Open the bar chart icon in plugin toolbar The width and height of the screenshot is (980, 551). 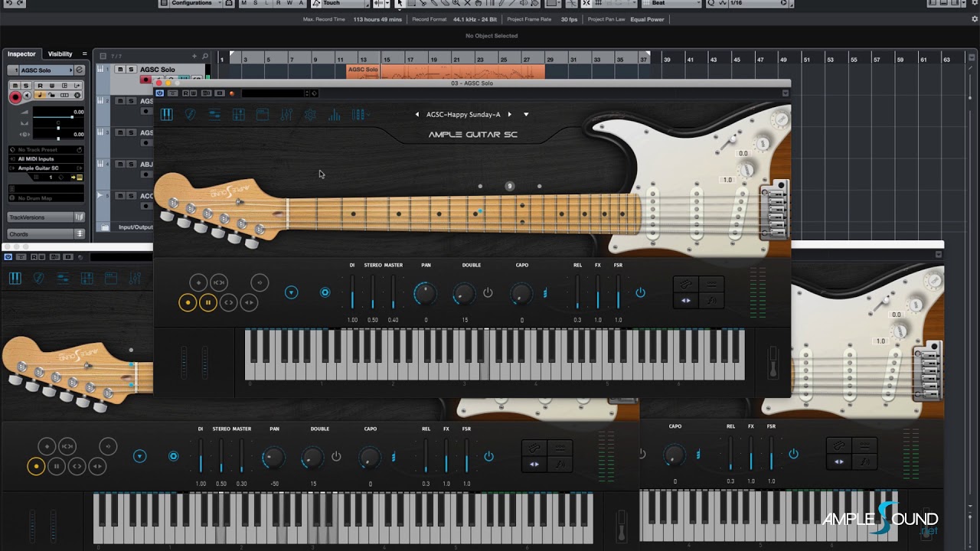pyautogui.click(x=335, y=115)
